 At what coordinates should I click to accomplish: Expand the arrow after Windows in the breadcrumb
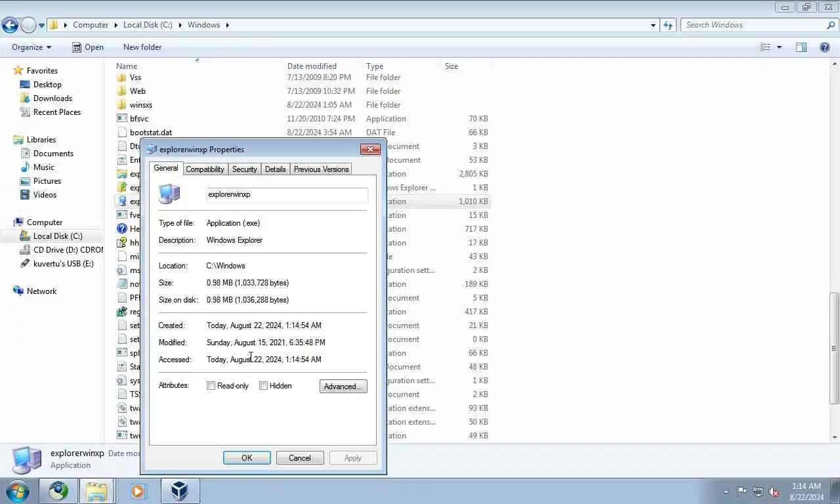pyautogui.click(x=228, y=25)
